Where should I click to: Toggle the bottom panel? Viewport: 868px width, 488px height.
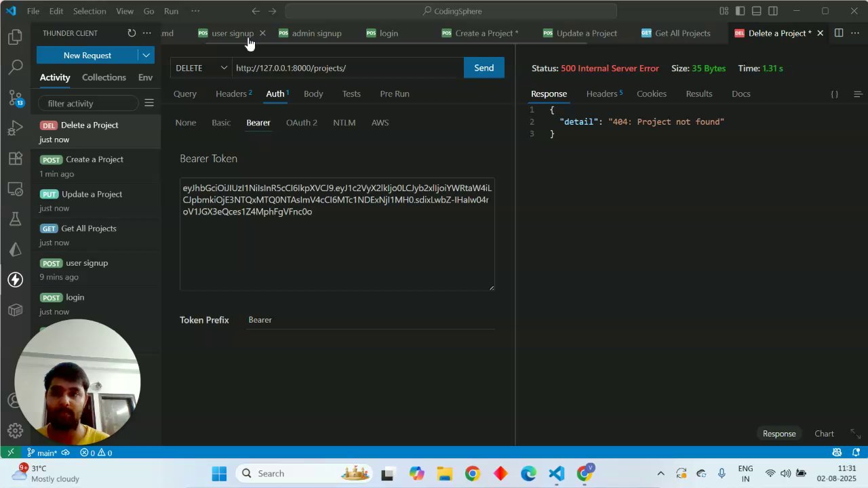[x=757, y=11]
